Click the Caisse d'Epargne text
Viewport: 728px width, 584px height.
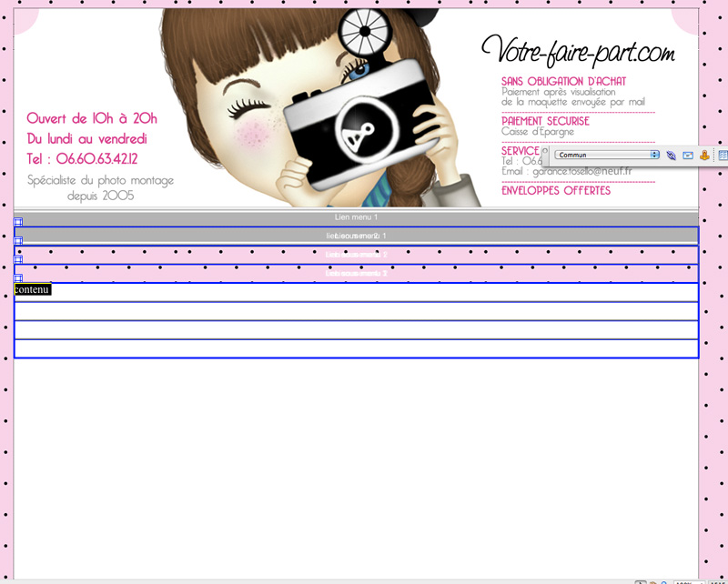[x=538, y=132]
